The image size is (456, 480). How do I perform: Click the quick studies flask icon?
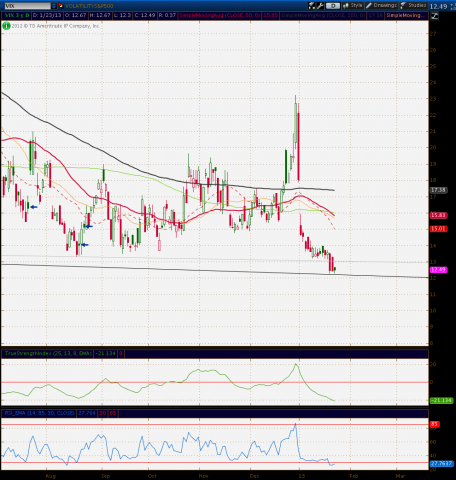click(312, 5)
